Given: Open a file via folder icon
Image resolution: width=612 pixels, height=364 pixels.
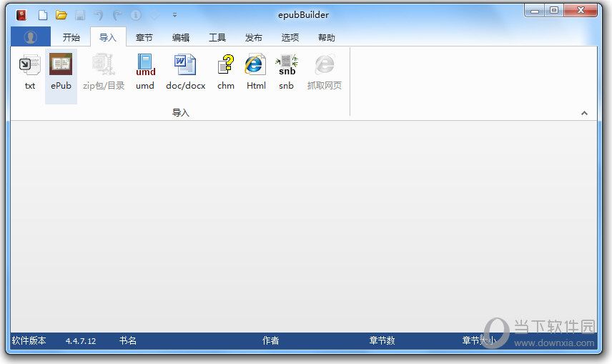Looking at the screenshot, I should pyautogui.click(x=61, y=15).
